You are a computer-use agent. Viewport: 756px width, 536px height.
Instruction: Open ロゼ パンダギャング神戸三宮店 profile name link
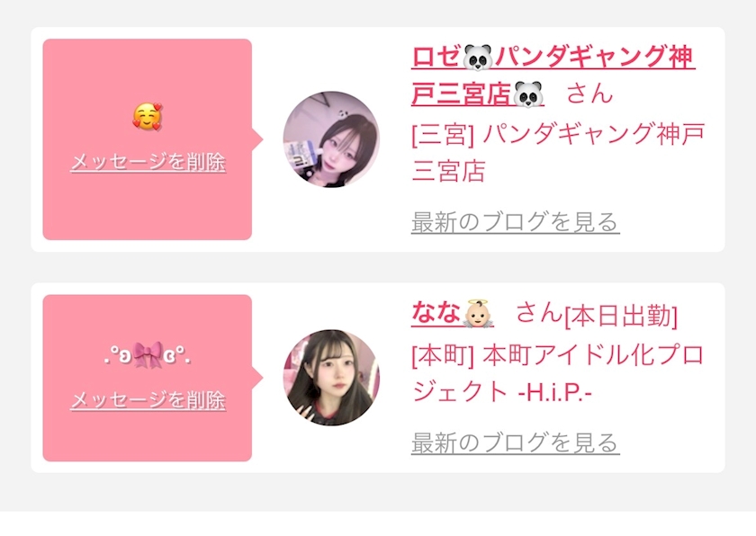coord(553,76)
